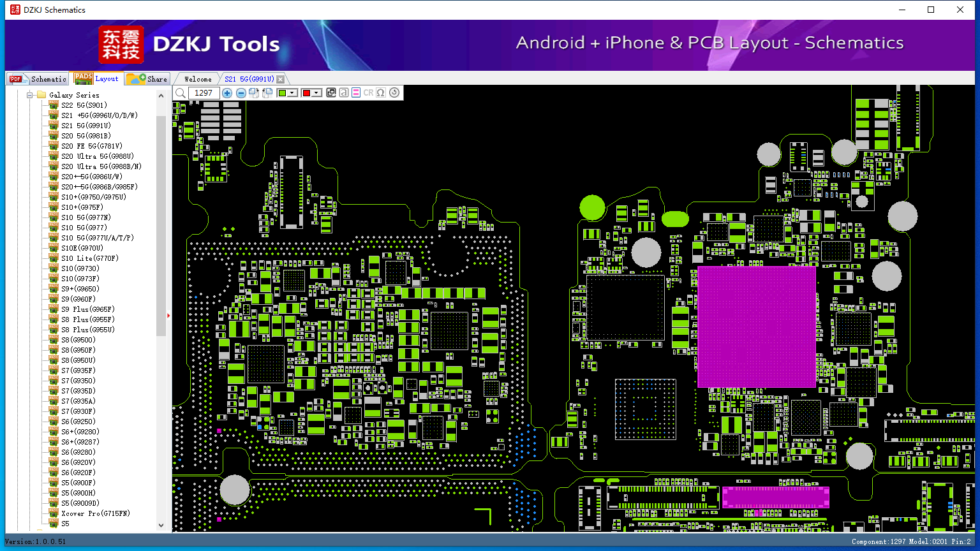
Task: Select S20 Ultra 5G(G988U) entry
Action: pyautogui.click(x=98, y=156)
